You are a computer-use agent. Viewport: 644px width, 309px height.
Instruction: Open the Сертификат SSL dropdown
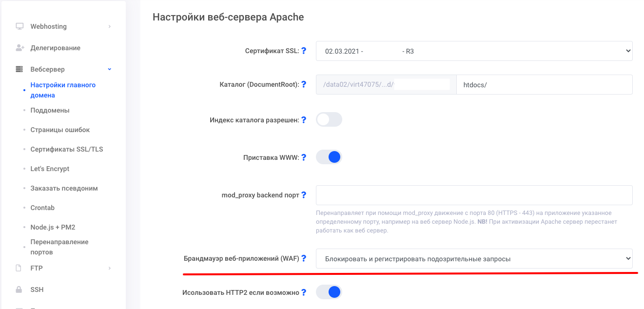(474, 51)
